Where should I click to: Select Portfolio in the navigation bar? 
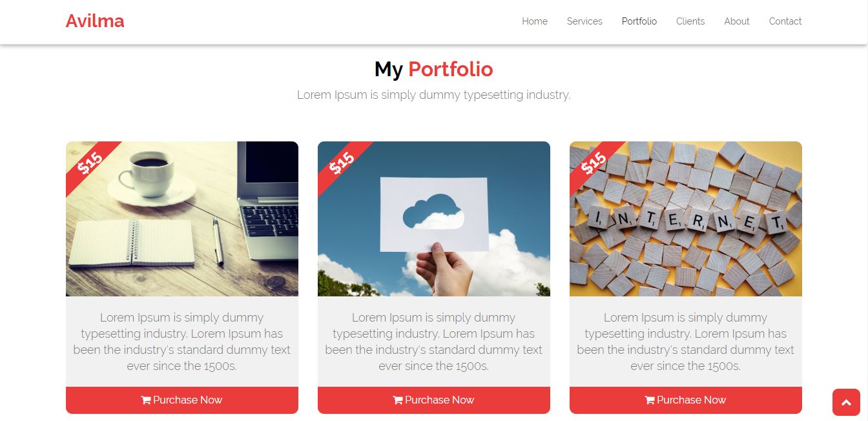pyautogui.click(x=639, y=21)
